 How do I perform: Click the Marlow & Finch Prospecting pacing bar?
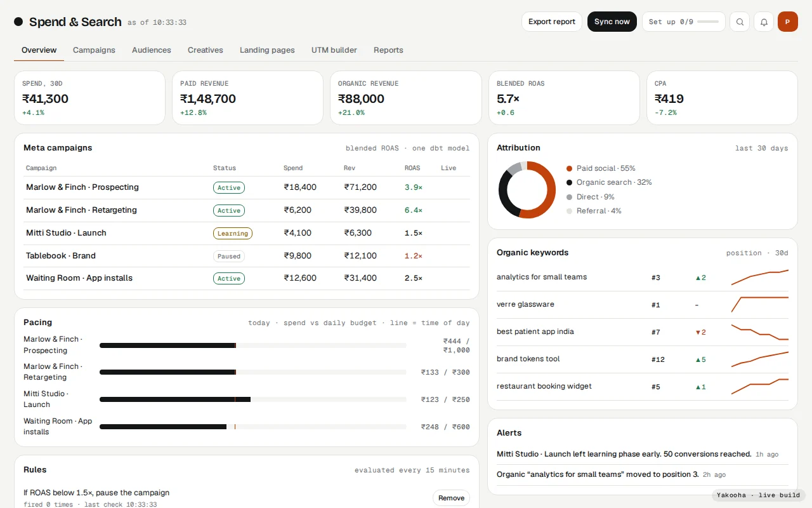(253, 345)
